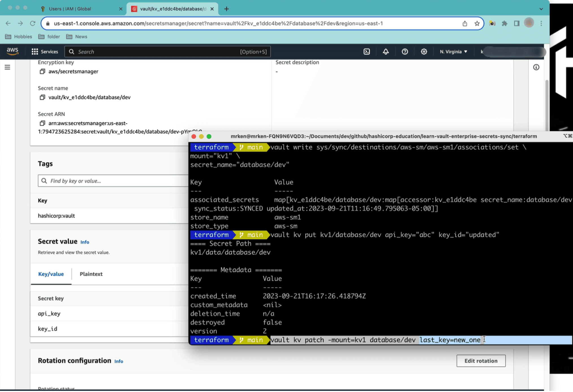Copy the secret name vault/kv_e1ddc4be/database/dev

click(42, 97)
